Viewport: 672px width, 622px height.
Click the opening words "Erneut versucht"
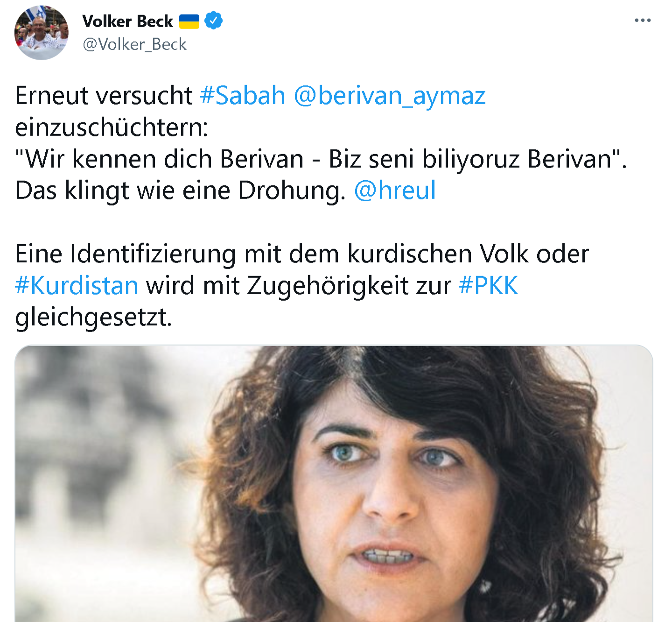point(104,96)
